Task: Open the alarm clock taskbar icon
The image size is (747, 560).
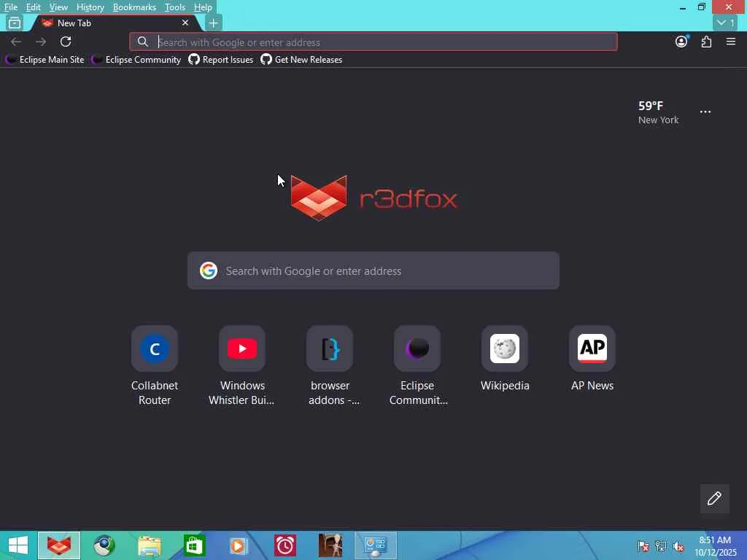Action: [x=285, y=545]
